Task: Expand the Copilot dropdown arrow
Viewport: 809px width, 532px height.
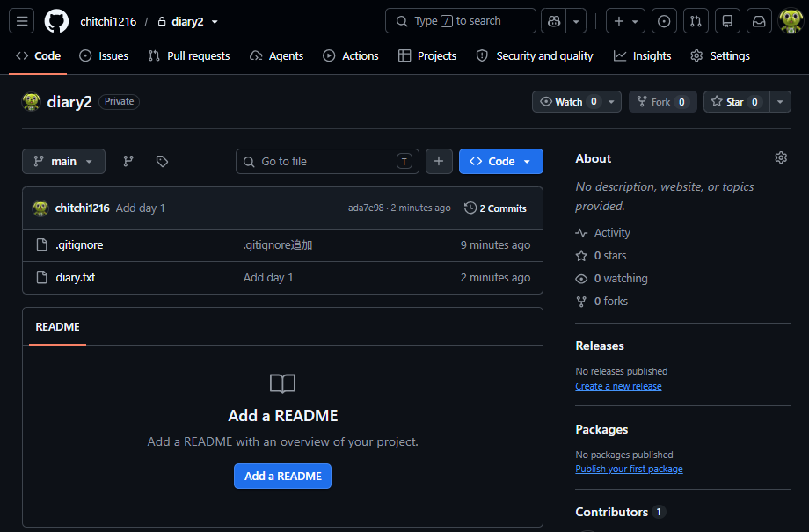Action: point(576,21)
